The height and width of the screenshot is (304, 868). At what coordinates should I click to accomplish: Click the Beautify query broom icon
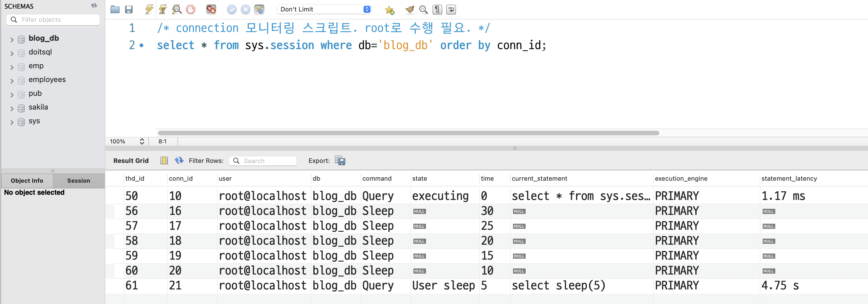pos(409,9)
